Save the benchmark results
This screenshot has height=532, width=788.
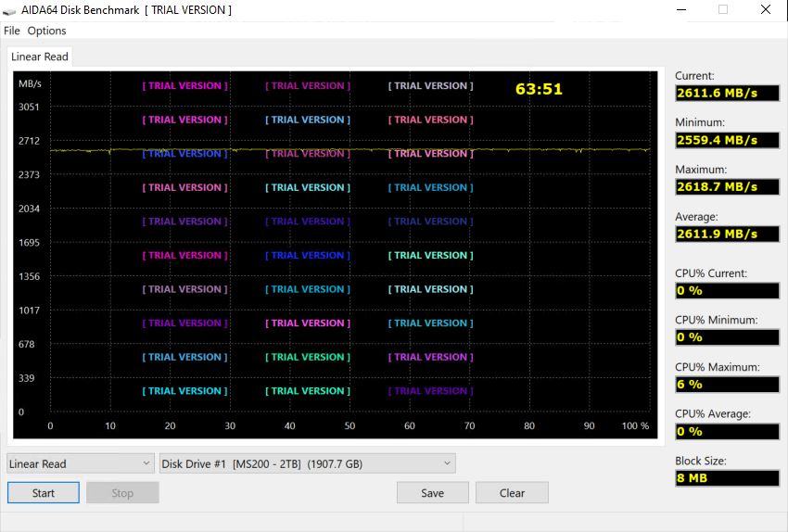pyautogui.click(x=433, y=493)
